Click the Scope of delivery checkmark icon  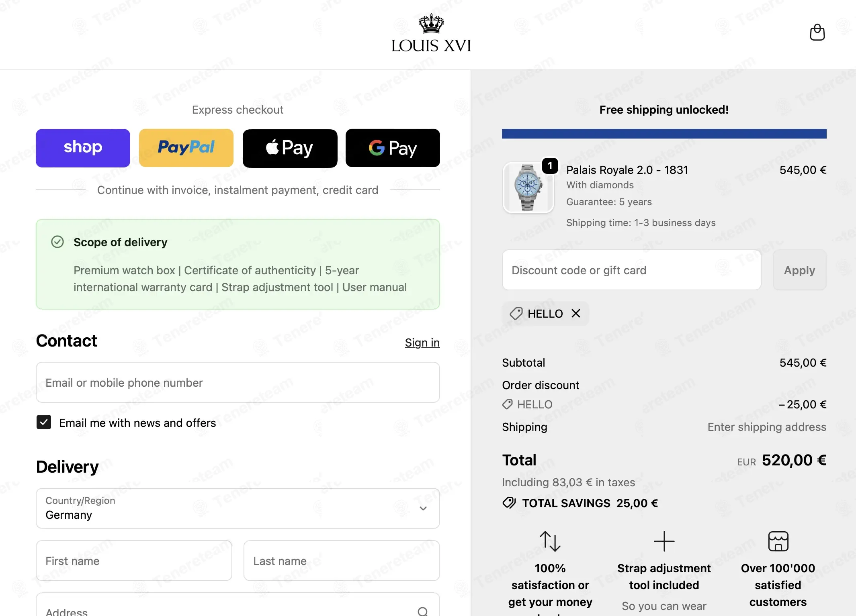point(57,242)
